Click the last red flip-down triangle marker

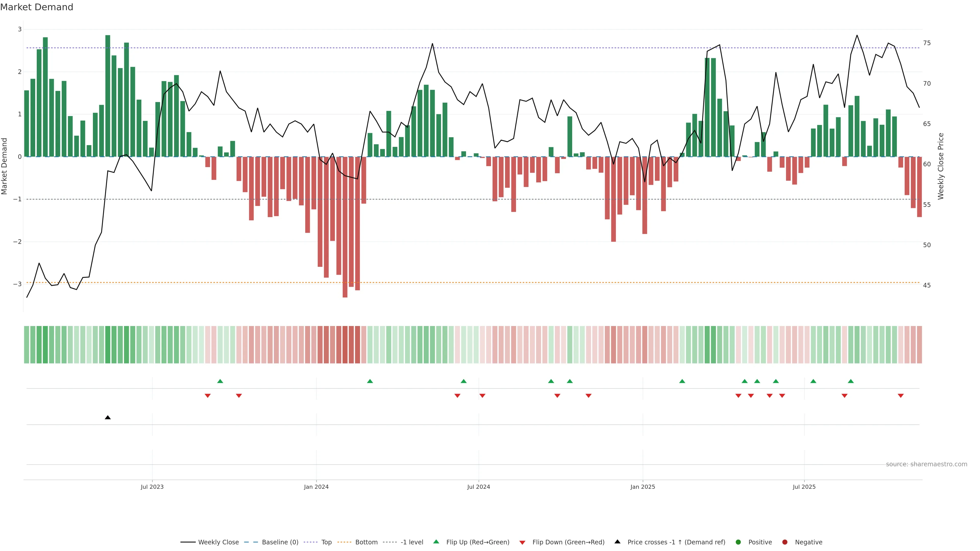900,396
